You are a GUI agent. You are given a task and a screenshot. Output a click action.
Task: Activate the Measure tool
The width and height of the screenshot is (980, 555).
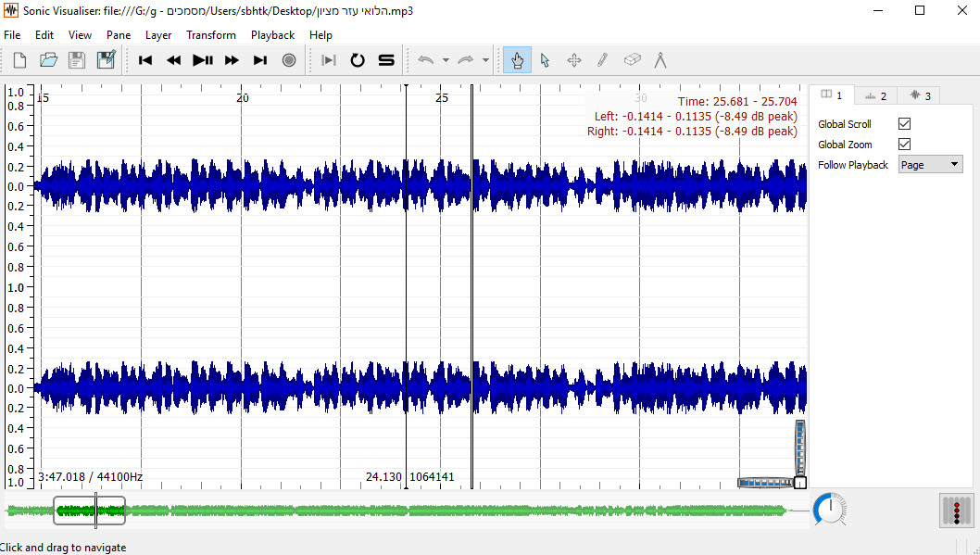(x=660, y=60)
